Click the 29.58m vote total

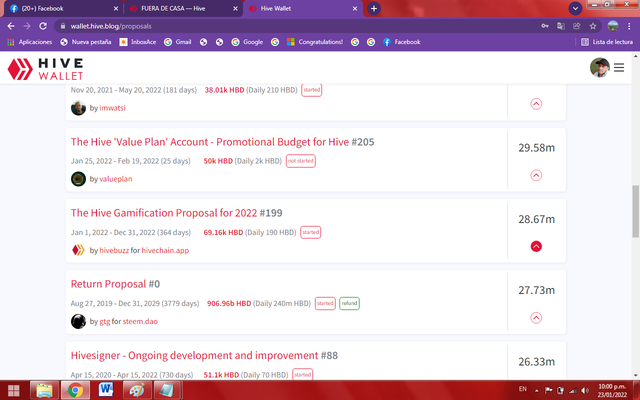536,148
